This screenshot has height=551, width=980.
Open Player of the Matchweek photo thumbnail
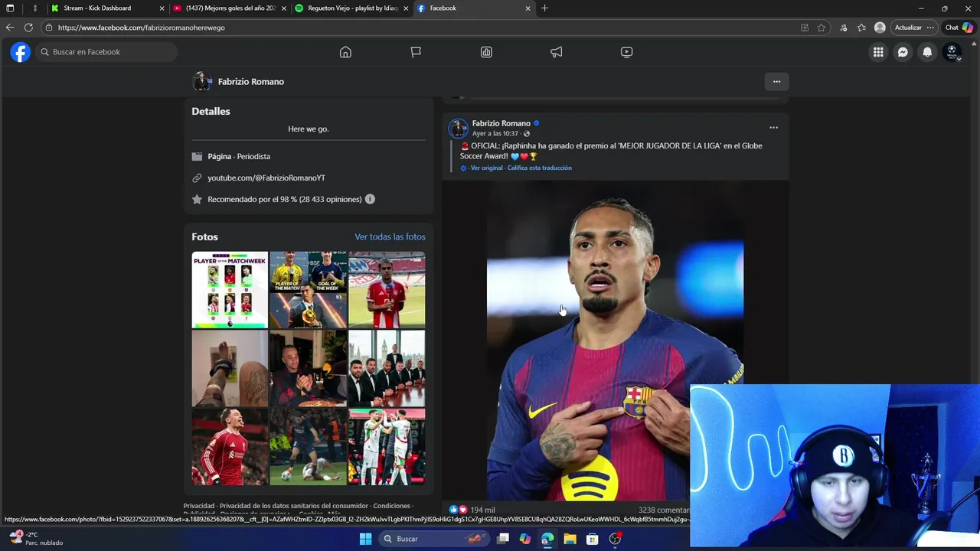coord(230,290)
